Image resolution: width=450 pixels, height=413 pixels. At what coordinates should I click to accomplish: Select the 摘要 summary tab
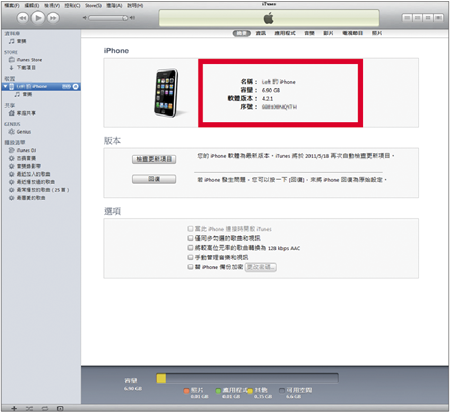(241, 33)
